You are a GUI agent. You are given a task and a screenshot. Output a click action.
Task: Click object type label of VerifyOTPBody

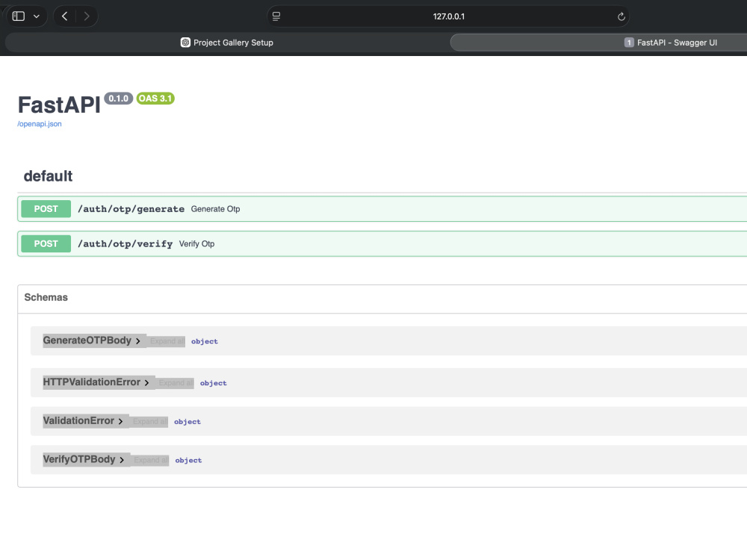[x=188, y=460]
